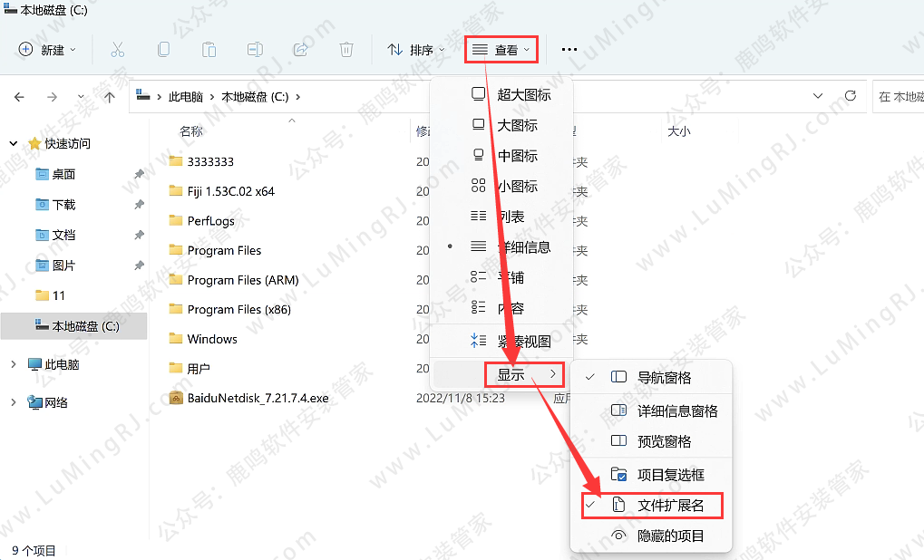The image size is (924, 560).
Task: Go up one folder level arrow
Action: click(110, 97)
